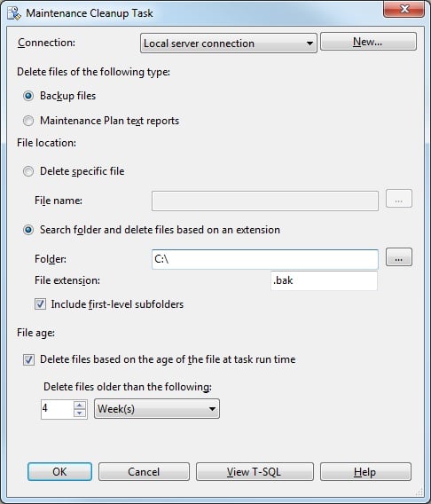Decrease file age with spinner down arrow
The width and height of the screenshot is (431, 504).
point(80,413)
